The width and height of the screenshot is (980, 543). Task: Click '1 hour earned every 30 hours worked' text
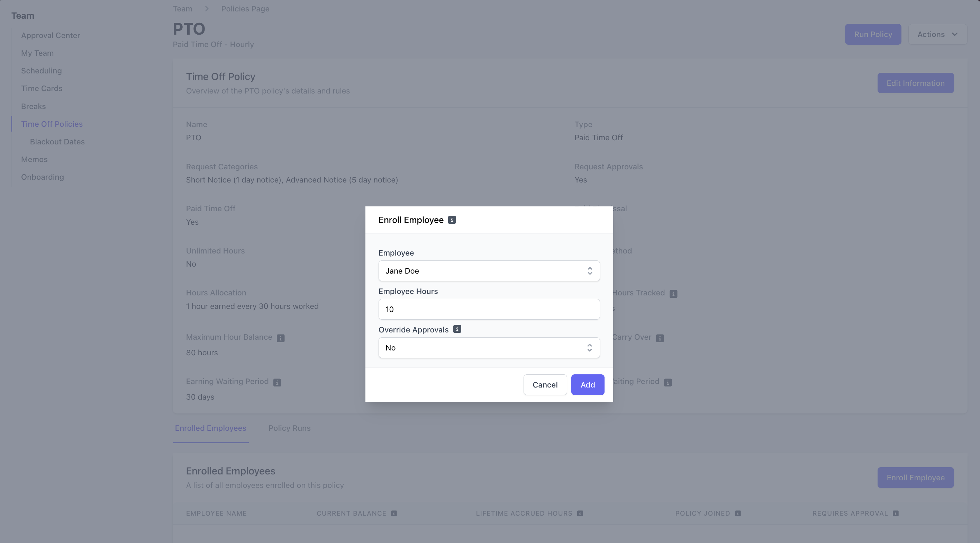coord(252,306)
